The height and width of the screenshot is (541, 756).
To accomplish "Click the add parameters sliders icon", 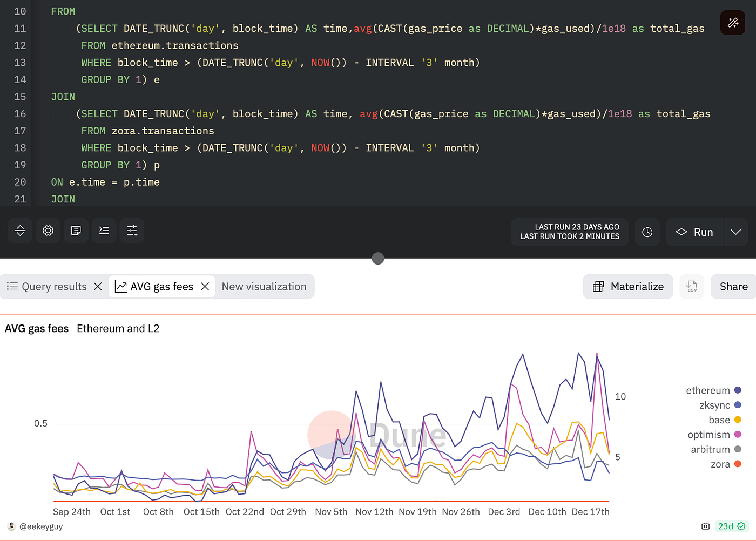I will coord(132,231).
